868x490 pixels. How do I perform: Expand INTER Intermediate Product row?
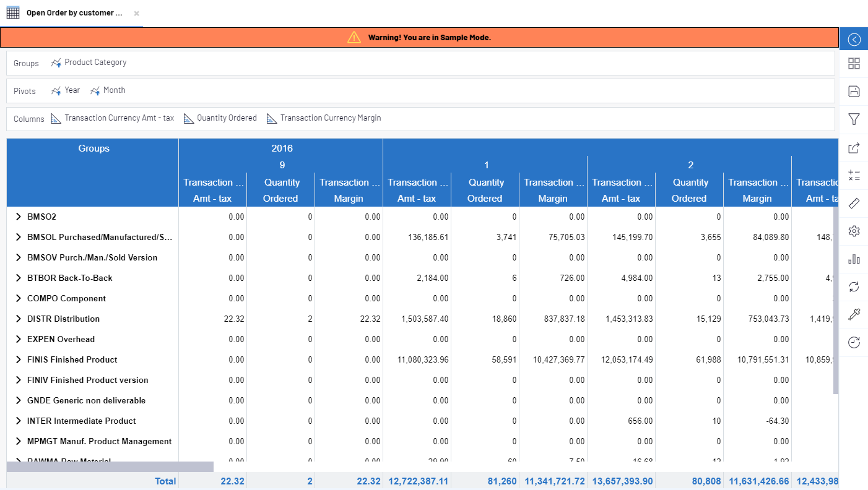pos(19,421)
